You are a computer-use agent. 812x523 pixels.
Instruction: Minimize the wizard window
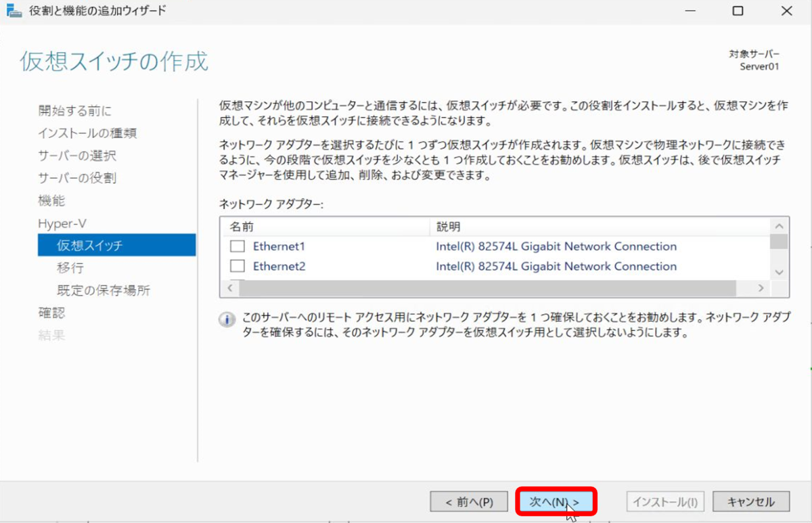[x=689, y=11]
